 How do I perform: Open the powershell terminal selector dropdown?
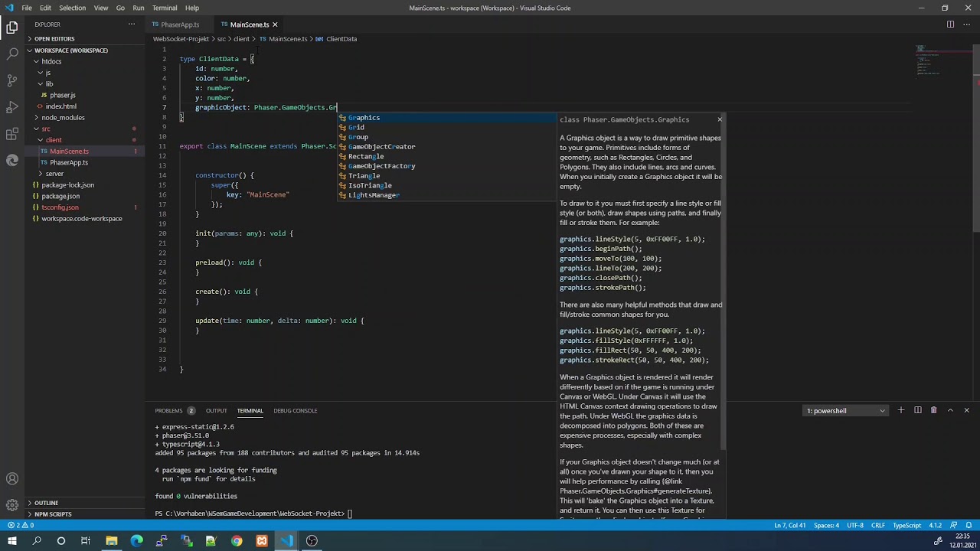846,411
